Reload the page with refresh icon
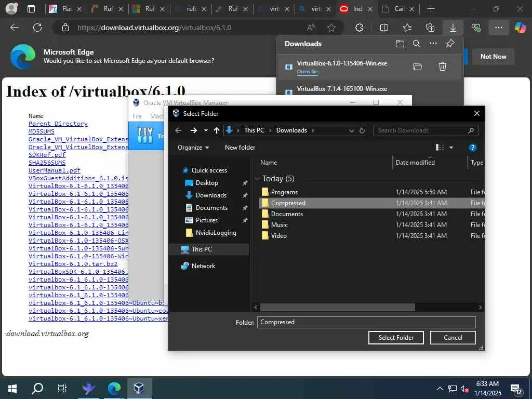532x399 pixels. coord(37,28)
